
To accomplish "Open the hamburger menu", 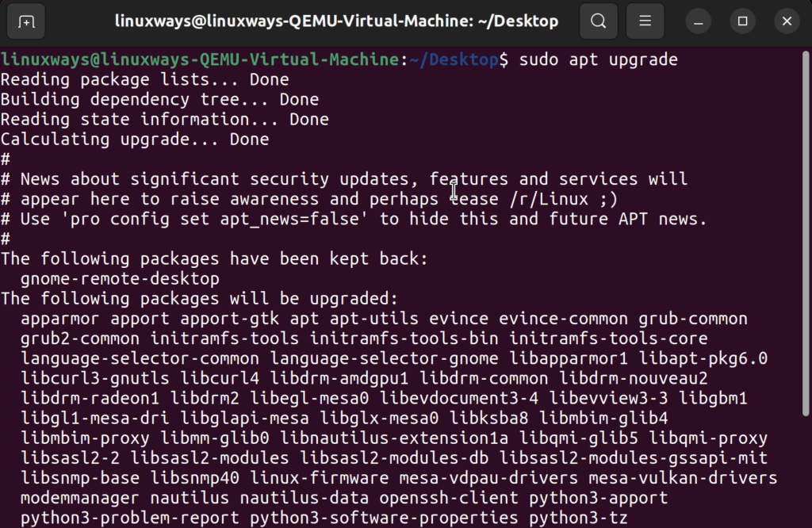I will click(x=645, y=21).
